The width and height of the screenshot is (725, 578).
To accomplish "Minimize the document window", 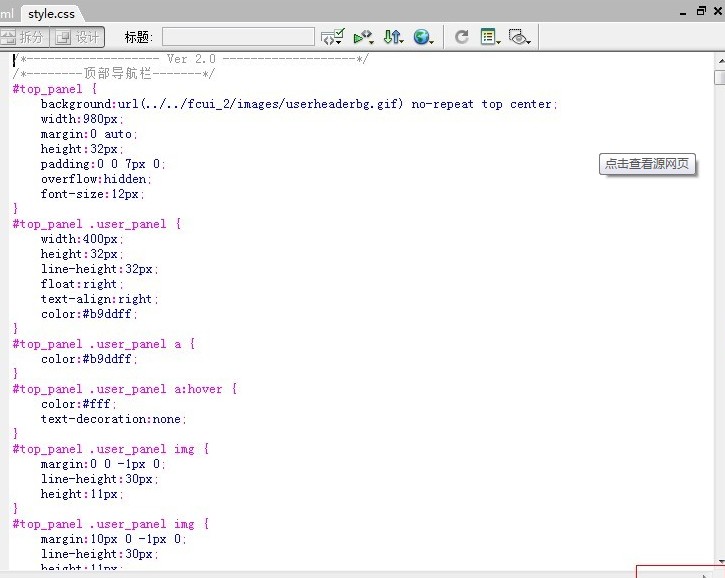I will (x=683, y=11).
